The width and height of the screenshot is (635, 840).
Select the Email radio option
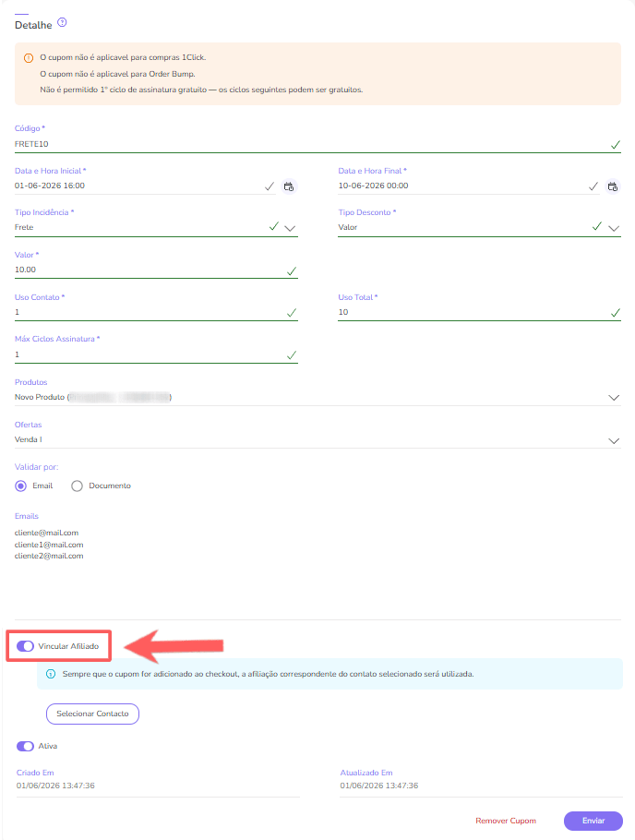click(21, 486)
